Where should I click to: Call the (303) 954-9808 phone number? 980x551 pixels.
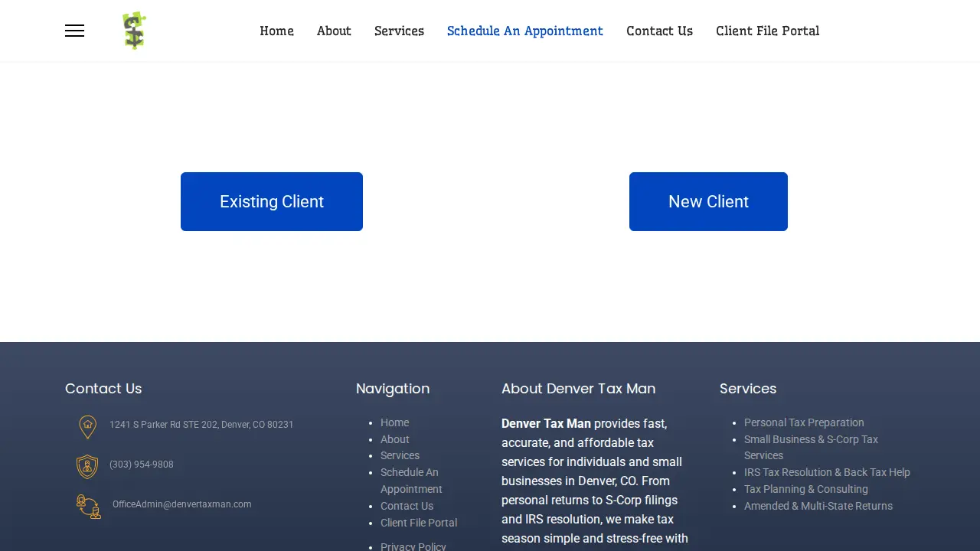[142, 465]
